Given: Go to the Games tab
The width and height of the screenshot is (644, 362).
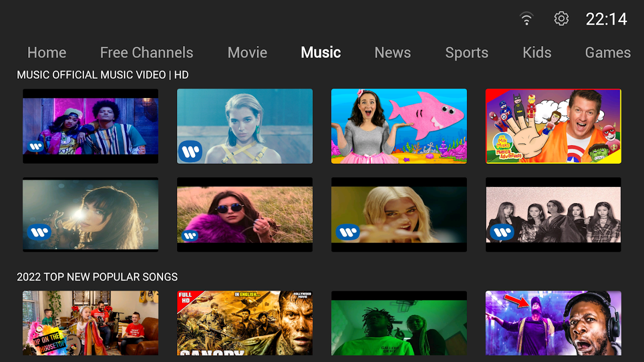Looking at the screenshot, I should pos(608,52).
